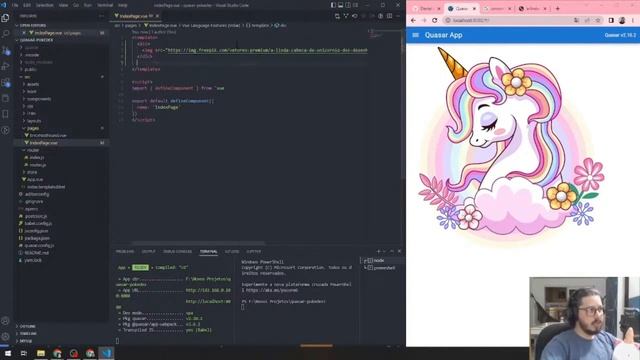The height and width of the screenshot is (360, 640).
Task: Open the editor more actions ellipsis
Action: [x=398, y=16]
